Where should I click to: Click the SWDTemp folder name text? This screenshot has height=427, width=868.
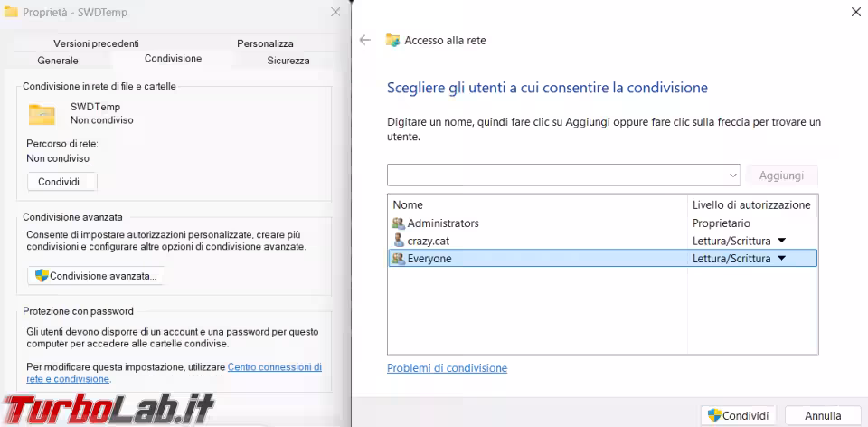(95, 107)
